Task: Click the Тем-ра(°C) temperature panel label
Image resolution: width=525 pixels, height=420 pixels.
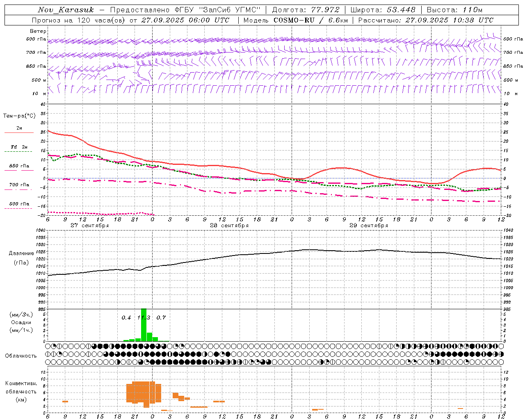Action: (x=19, y=116)
